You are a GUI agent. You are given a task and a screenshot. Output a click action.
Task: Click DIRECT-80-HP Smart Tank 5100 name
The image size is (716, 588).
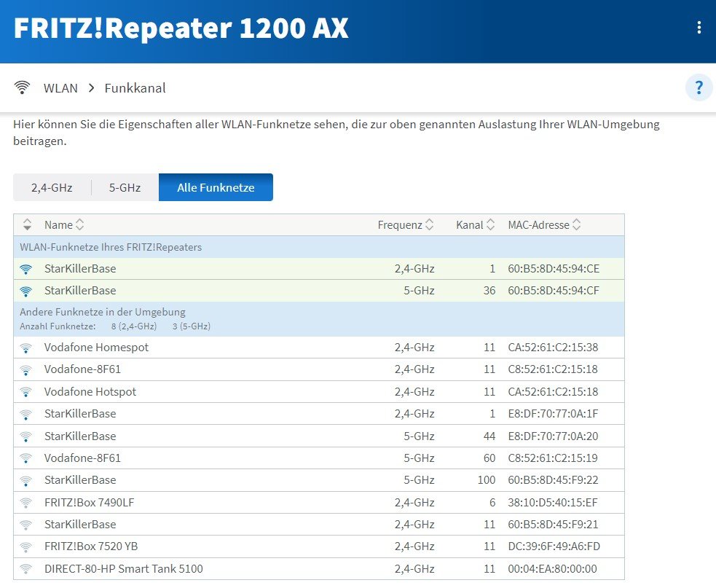pyautogui.click(x=123, y=569)
